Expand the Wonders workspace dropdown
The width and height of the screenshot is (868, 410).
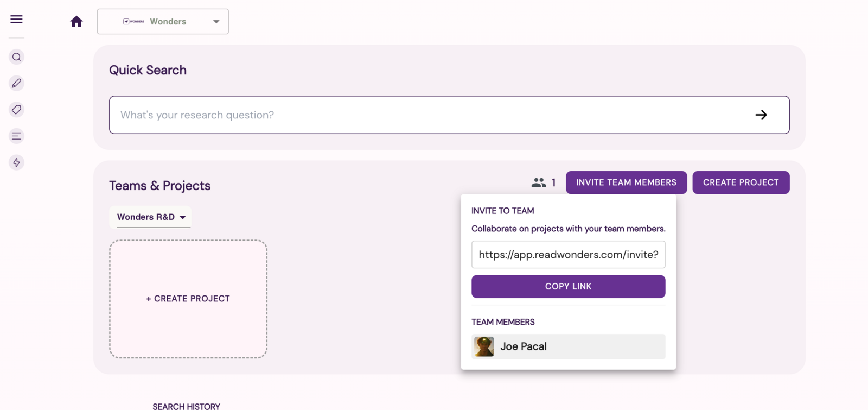pyautogui.click(x=163, y=21)
